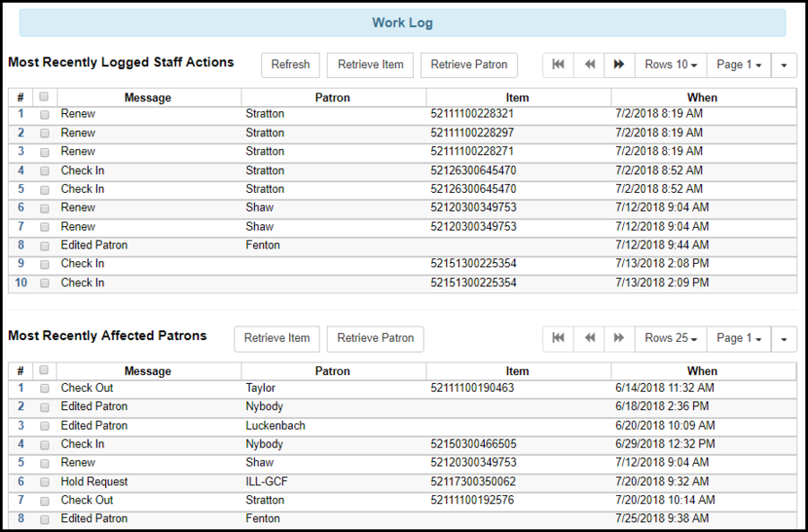
Task: Click Retrieve Item in Affected Patrons section
Action: coord(277,338)
